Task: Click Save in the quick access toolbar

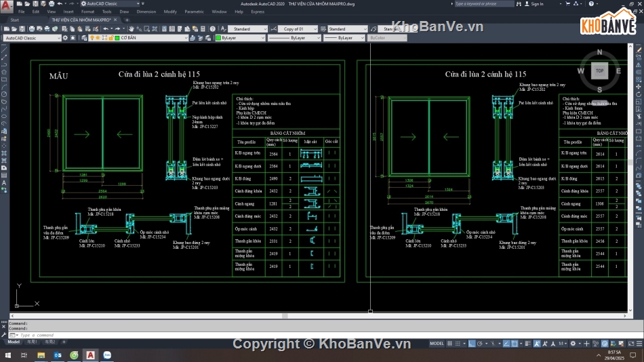Action: click(x=35, y=3)
